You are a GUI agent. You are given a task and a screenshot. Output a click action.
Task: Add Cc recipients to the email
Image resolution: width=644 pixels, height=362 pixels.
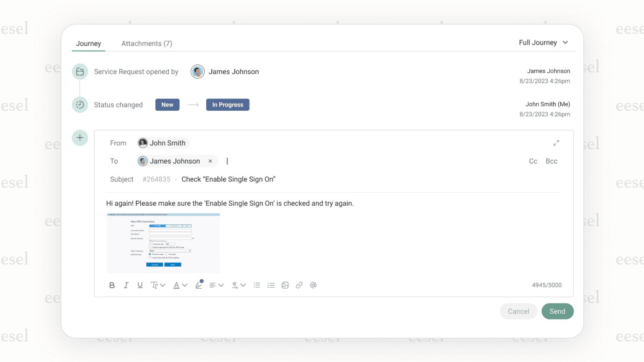tap(533, 161)
